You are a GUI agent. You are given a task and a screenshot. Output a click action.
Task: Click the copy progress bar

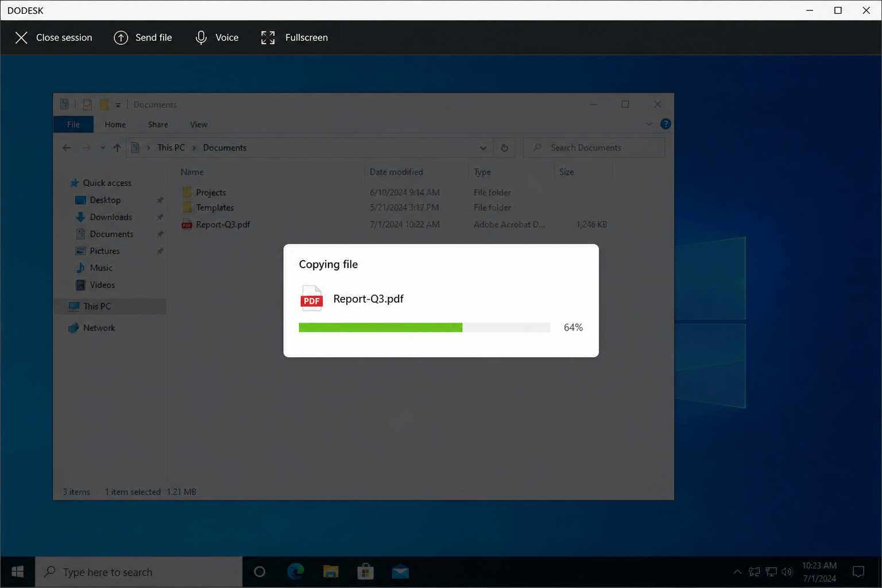(424, 327)
